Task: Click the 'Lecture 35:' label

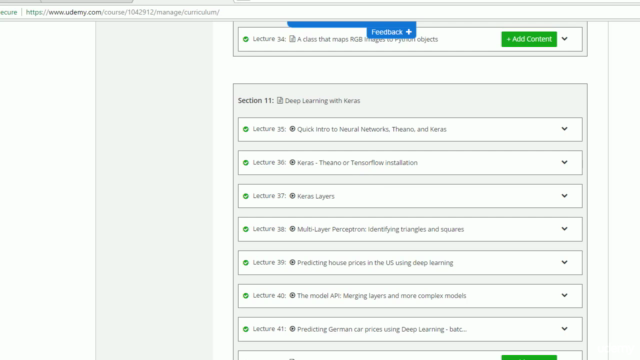Action: [269, 129]
